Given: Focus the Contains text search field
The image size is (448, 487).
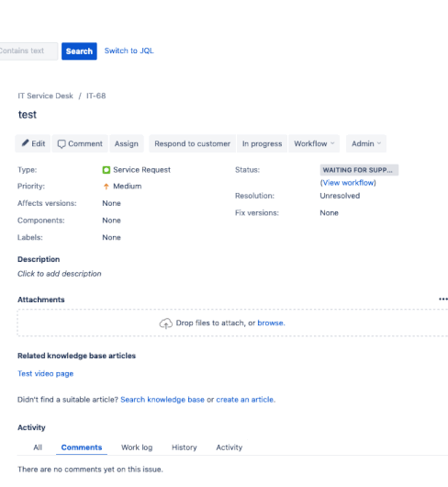Looking at the screenshot, I should pos(28,51).
